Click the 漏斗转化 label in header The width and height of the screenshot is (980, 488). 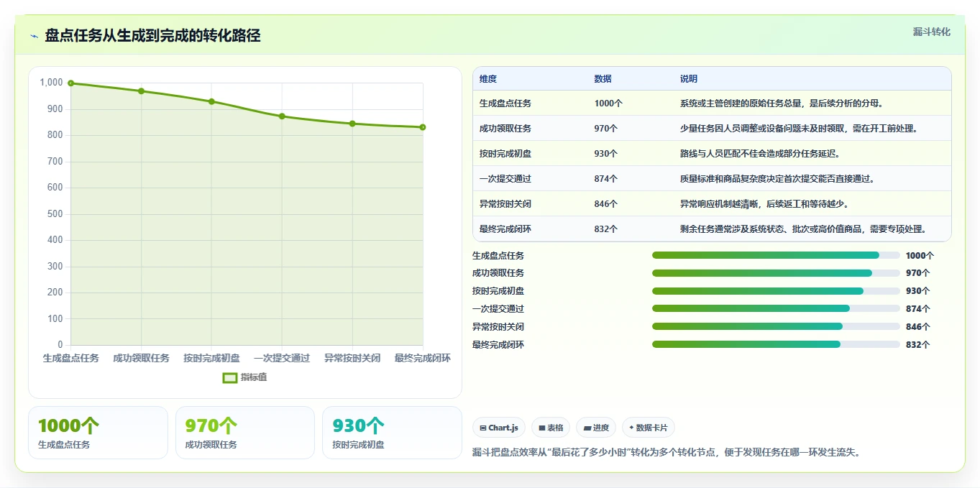pos(932,32)
